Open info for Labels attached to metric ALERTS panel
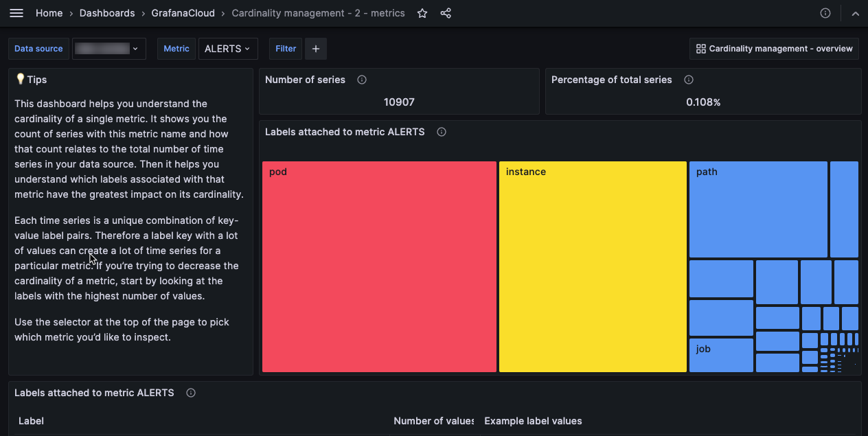This screenshot has height=436, width=868. coord(442,131)
